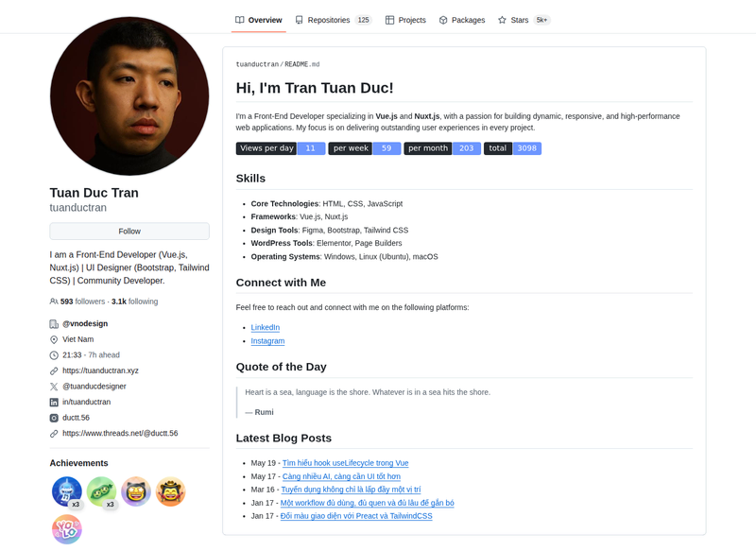Open the @tuanducdesigner X profile
The width and height of the screenshot is (756, 551).
(x=94, y=387)
